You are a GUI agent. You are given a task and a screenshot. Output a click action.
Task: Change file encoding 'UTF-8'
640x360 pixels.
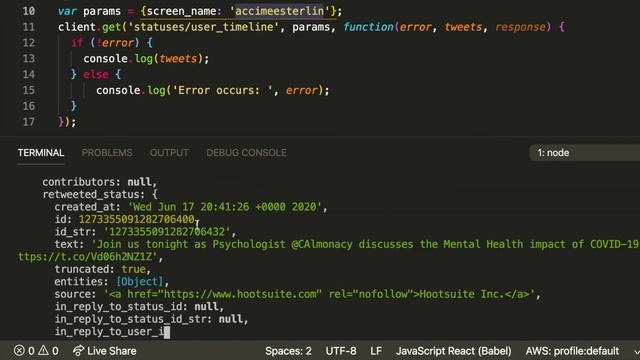click(x=341, y=351)
